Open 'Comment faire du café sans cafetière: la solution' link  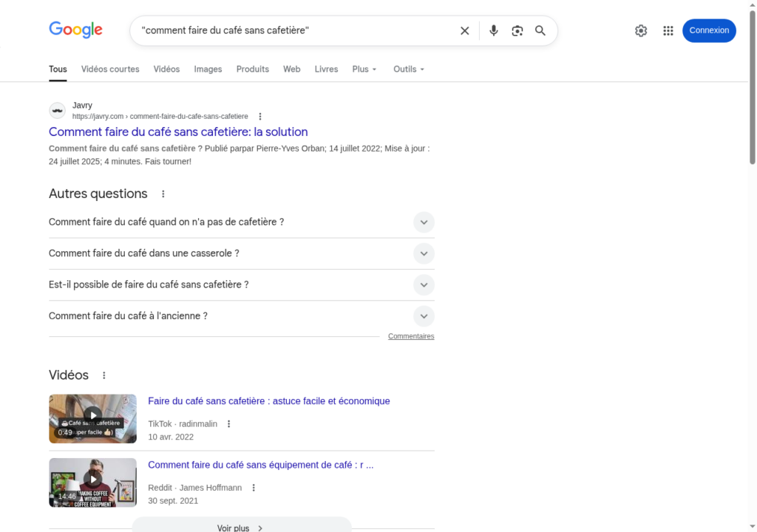(x=178, y=132)
